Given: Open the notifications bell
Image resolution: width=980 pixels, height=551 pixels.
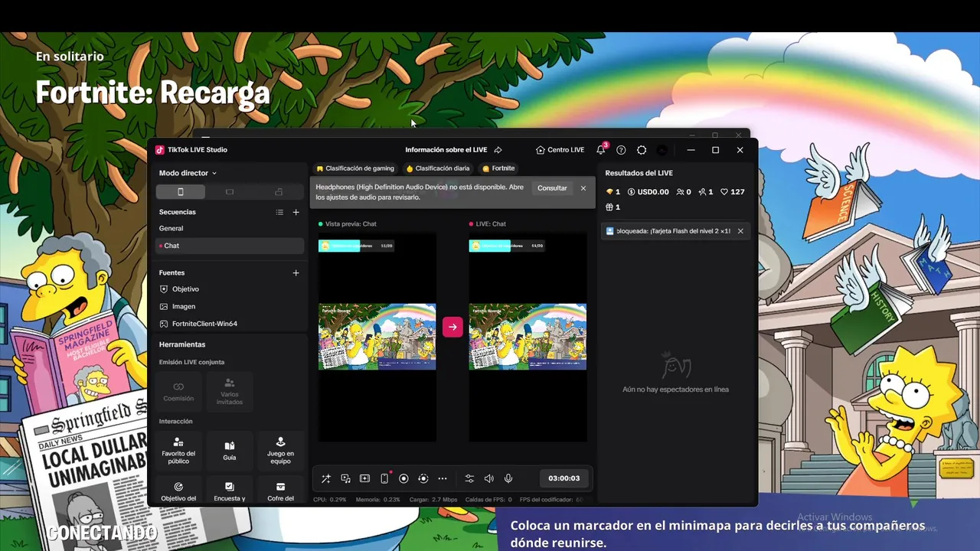Looking at the screenshot, I should [601, 150].
